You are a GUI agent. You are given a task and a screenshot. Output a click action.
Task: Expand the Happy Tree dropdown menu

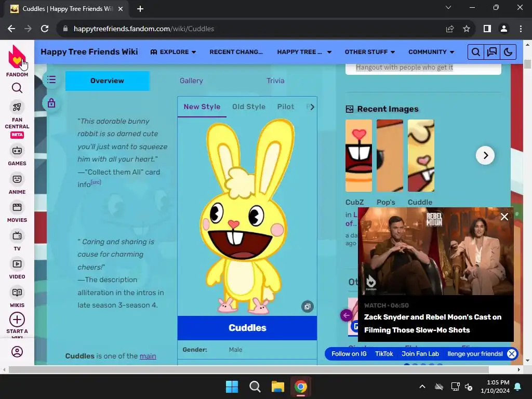(x=304, y=52)
